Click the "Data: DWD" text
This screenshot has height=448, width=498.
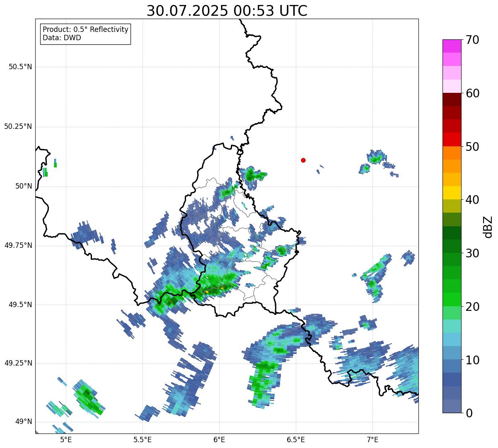point(62,38)
